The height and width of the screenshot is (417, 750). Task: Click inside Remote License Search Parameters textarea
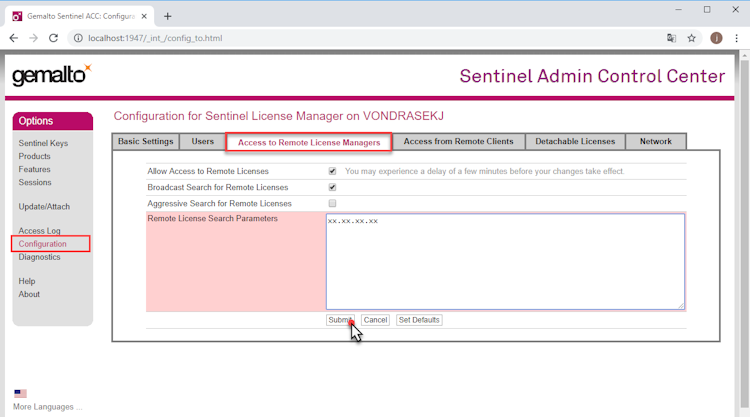[505, 262]
